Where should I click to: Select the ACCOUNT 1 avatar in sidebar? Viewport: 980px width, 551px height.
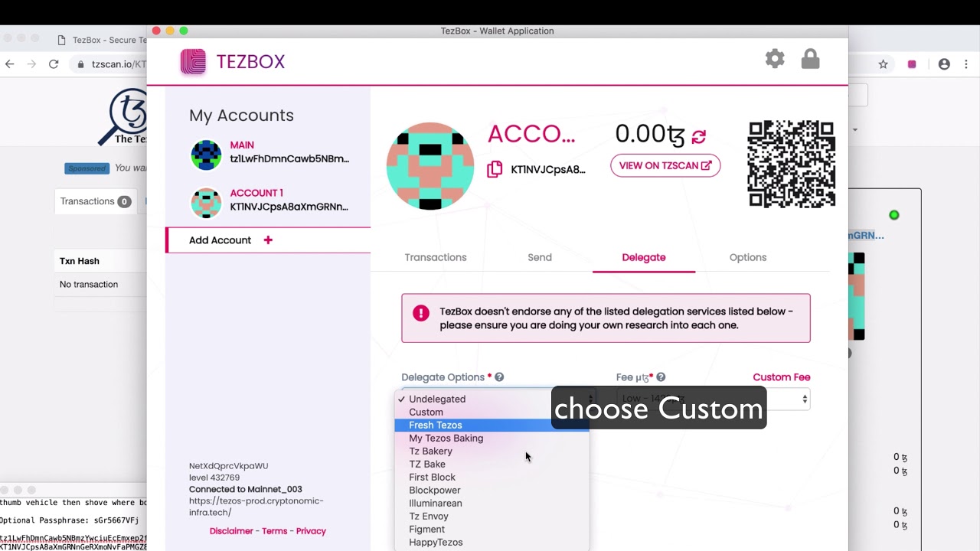click(206, 203)
